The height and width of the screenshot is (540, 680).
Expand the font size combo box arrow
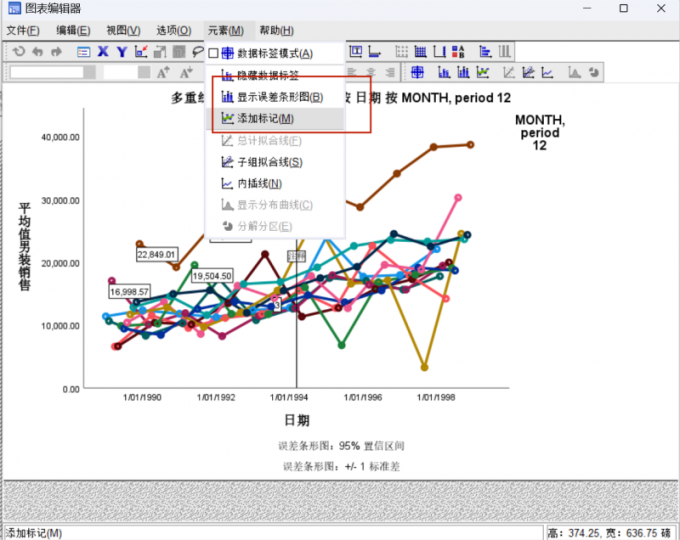144,72
